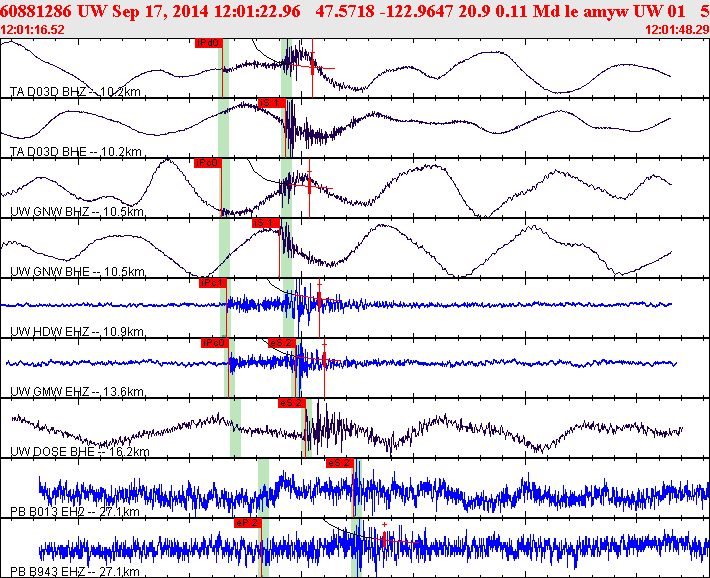Select the UW HDW EHZ channel label
Image resolution: width=710 pixels, height=578 pixels.
click(x=77, y=332)
